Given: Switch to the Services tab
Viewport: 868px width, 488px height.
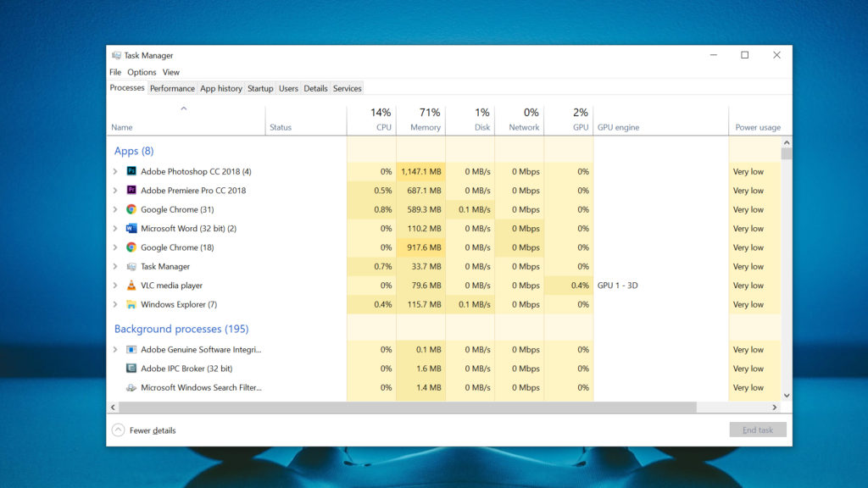Looking at the screenshot, I should point(347,88).
